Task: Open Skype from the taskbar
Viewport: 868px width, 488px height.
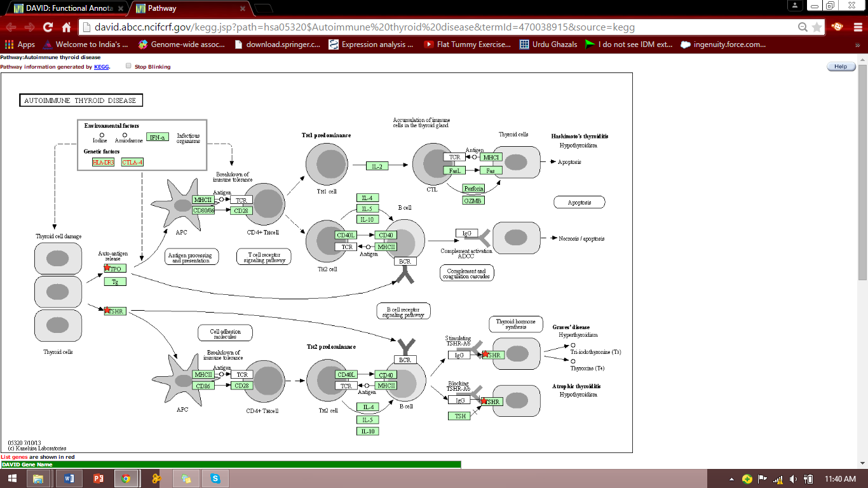Action: (215, 478)
